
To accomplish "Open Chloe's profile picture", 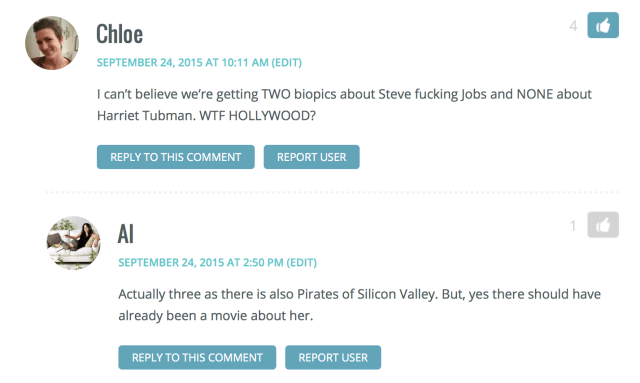I will coord(52,43).
